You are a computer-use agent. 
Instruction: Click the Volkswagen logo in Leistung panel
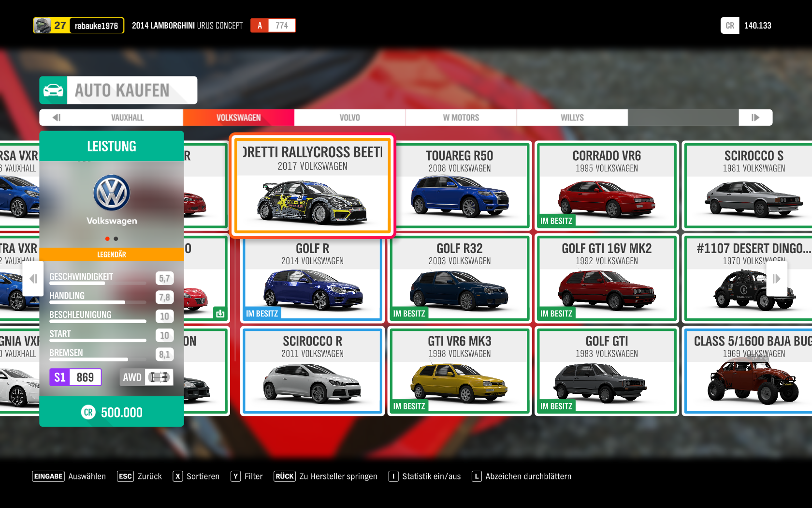pyautogui.click(x=112, y=193)
